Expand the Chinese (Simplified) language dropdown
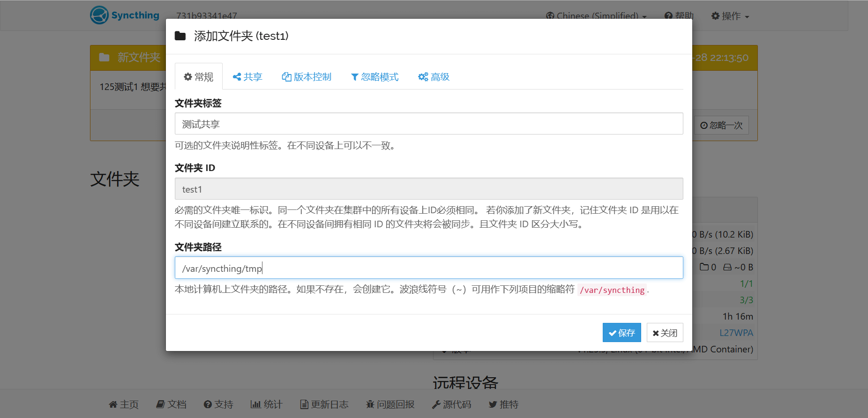This screenshot has width=868, height=418. point(596,16)
